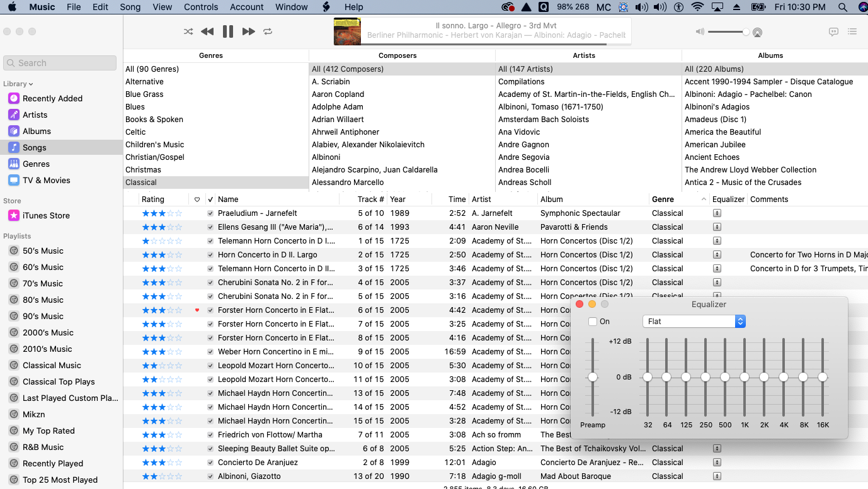Click the Genre column header in the song list
Viewport: 868px width, 489px height.
(x=679, y=200)
